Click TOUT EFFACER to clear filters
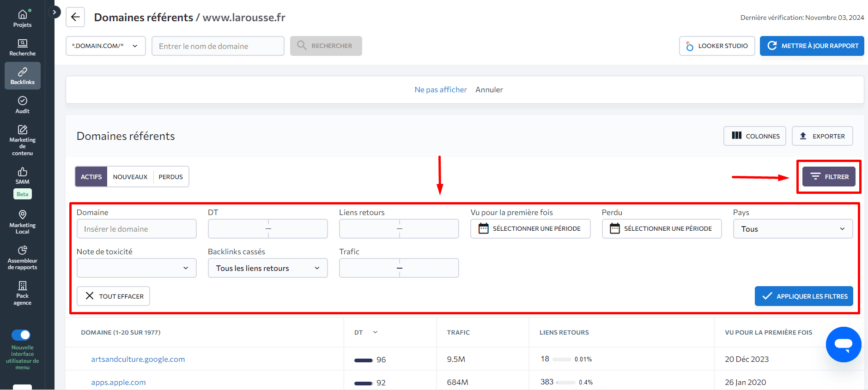The width and height of the screenshot is (868, 390). coord(113,296)
